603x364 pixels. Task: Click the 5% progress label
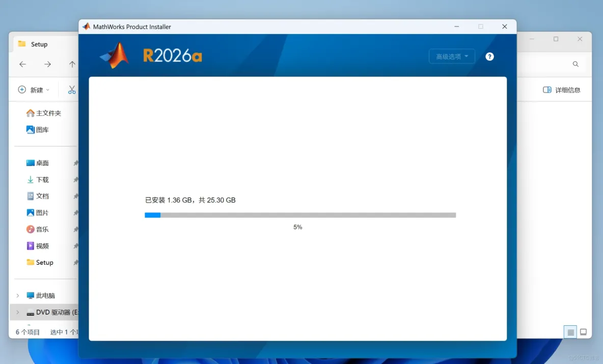(297, 227)
